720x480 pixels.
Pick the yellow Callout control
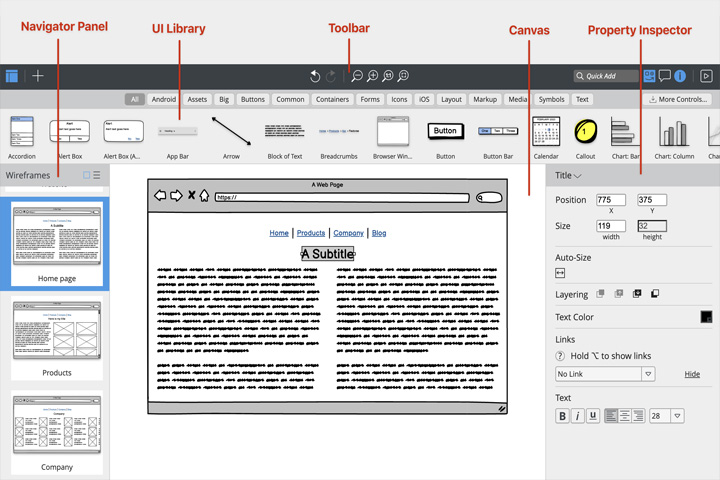click(585, 137)
